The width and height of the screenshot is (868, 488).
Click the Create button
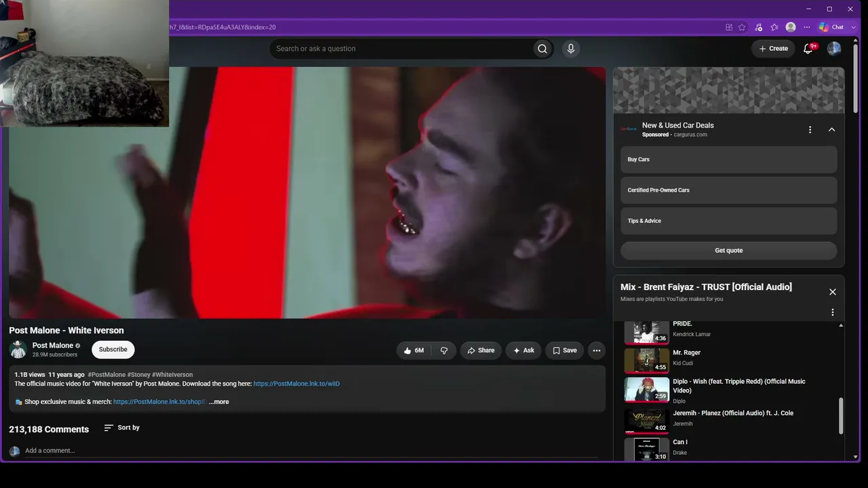pos(773,49)
